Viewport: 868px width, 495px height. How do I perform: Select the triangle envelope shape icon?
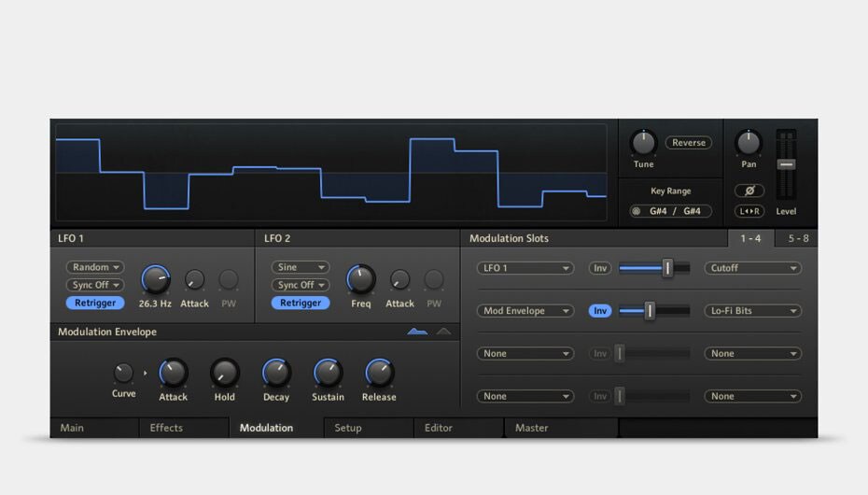pos(443,332)
